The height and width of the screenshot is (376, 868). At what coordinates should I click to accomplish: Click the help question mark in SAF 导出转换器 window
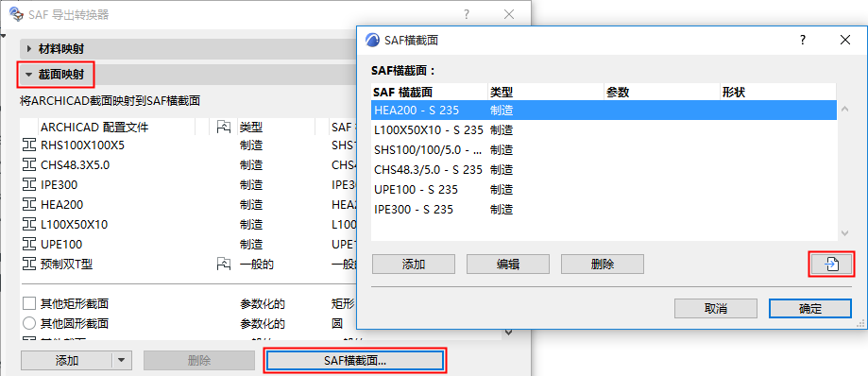tap(467, 14)
